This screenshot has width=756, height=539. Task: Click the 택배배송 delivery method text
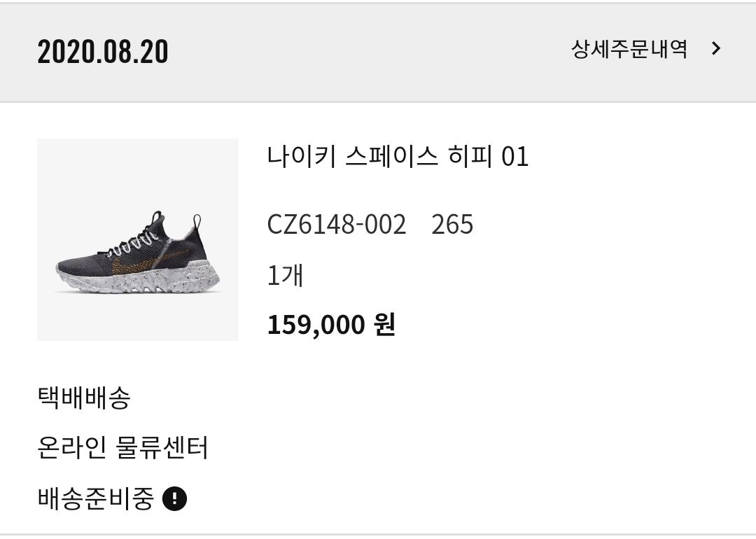point(84,398)
